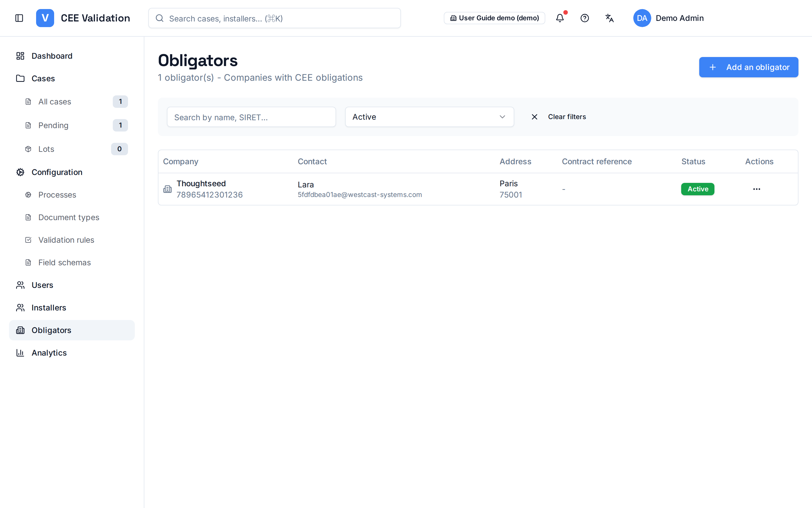This screenshot has height=508, width=812.
Task: Click the Users people icon
Action: [21, 285]
